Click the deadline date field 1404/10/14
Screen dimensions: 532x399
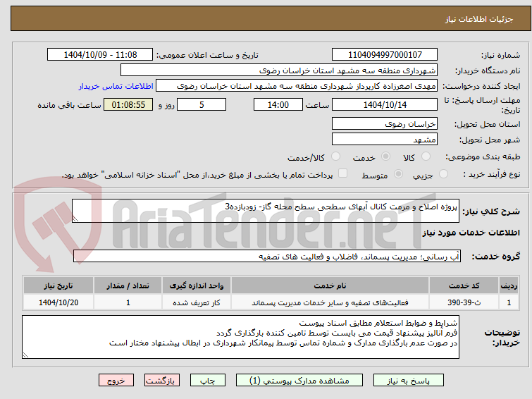coord(385,104)
